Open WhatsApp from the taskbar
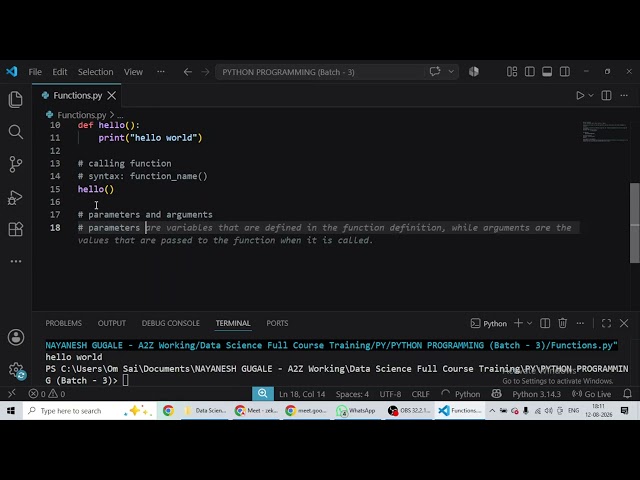Screen dimensions: 640x480 click(356, 411)
